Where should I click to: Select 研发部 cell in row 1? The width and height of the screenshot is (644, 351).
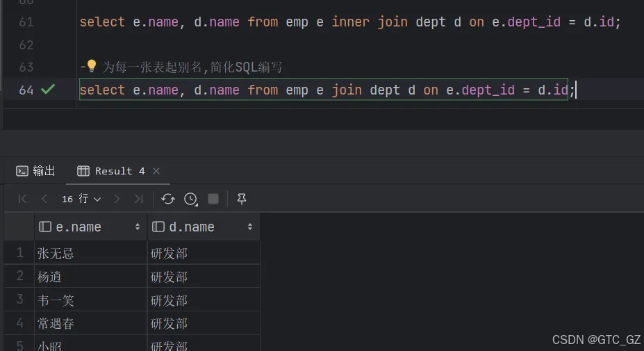(x=204, y=253)
